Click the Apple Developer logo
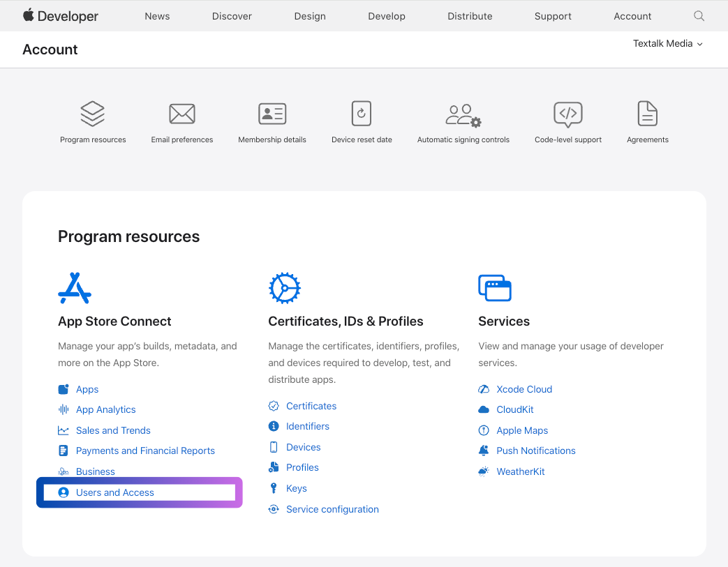This screenshot has width=728, height=567. [x=61, y=16]
